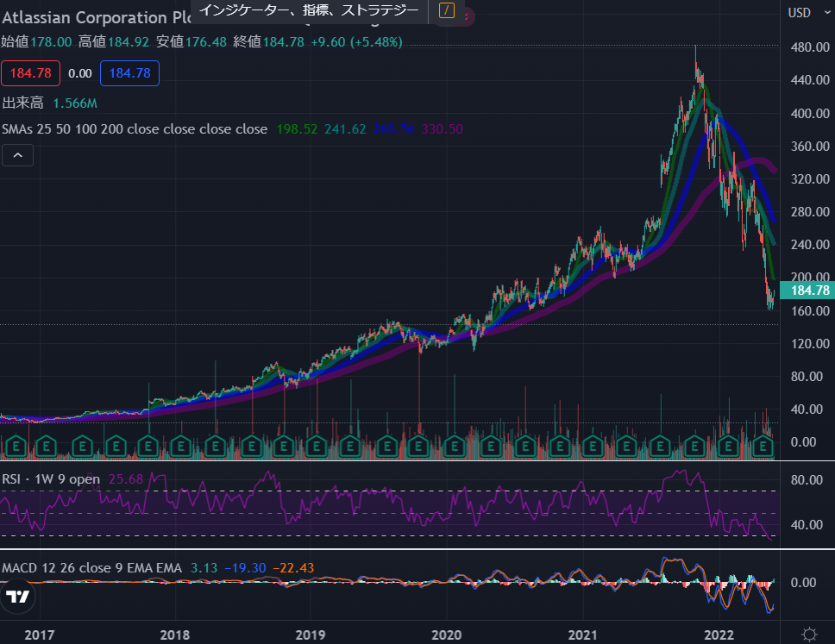Click the 2019 label on time axis

click(x=311, y=635)
